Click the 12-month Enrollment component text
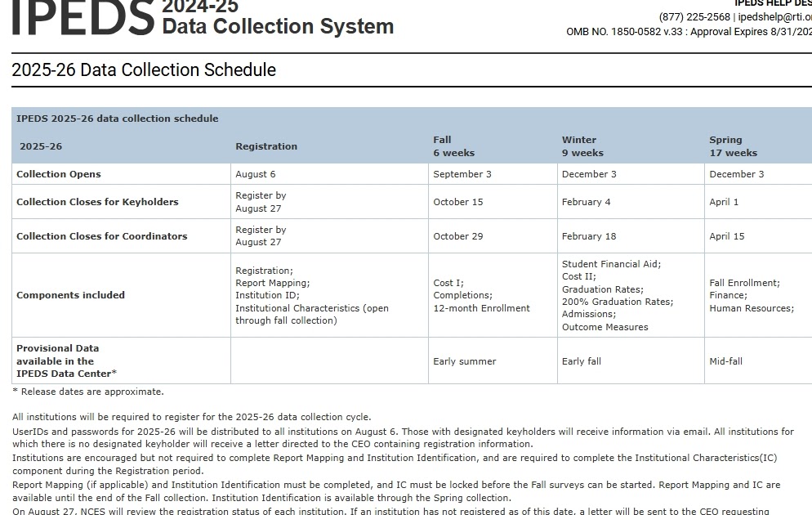 (481, 308)
